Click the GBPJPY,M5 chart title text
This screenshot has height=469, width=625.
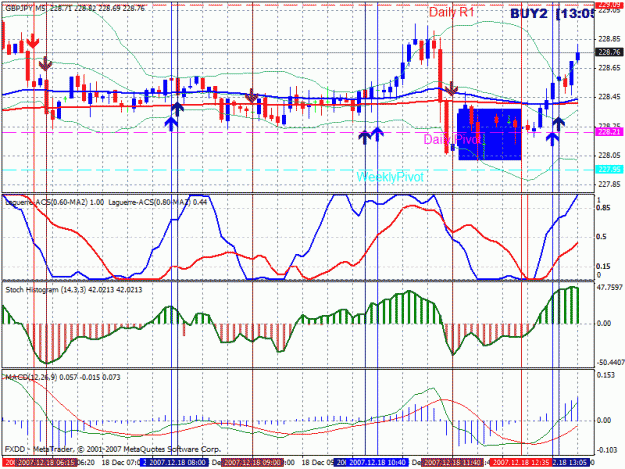coord(25,8)
